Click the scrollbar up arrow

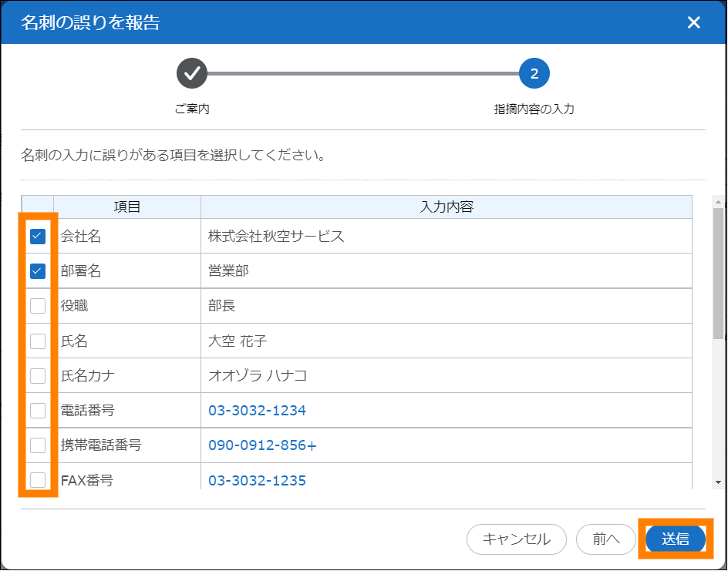coord(718,202)
